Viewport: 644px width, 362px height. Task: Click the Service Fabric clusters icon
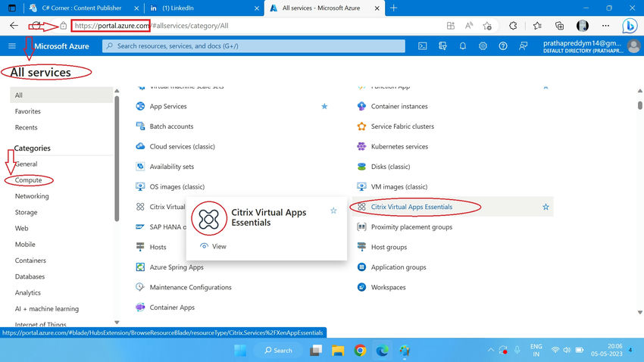[x=361, y=126]
